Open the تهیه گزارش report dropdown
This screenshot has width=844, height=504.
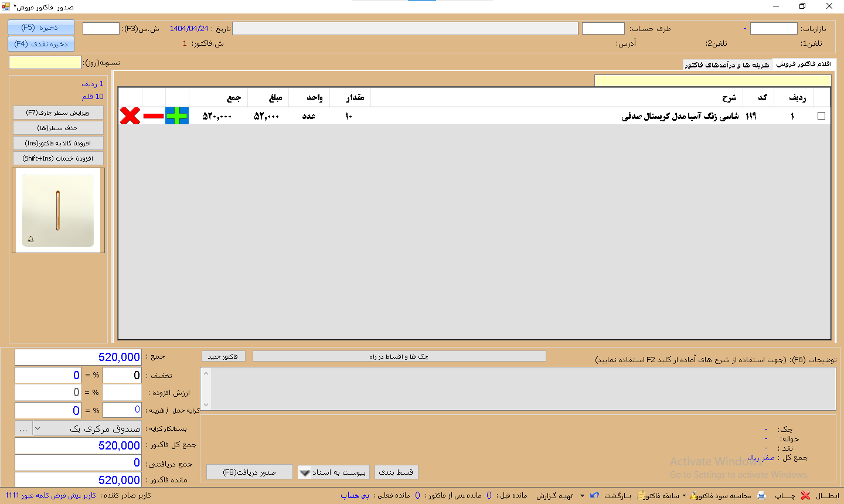[x=581, y=495]
